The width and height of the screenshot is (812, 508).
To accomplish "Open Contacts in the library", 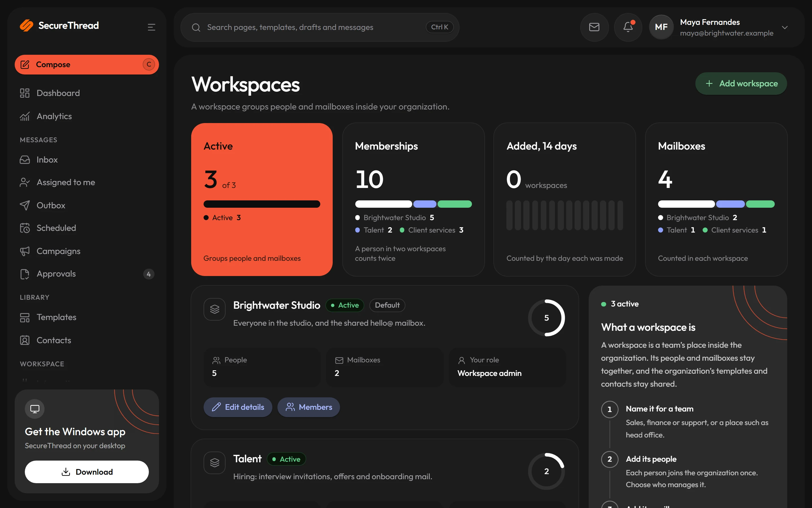I will pyautogui.click(x=87, y=340).
